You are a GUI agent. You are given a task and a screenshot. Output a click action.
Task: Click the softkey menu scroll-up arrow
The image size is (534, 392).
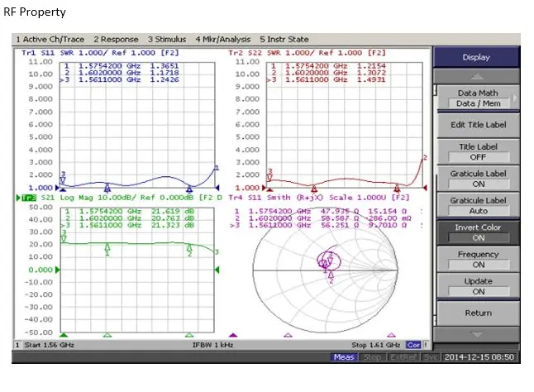tap(476, 76)
